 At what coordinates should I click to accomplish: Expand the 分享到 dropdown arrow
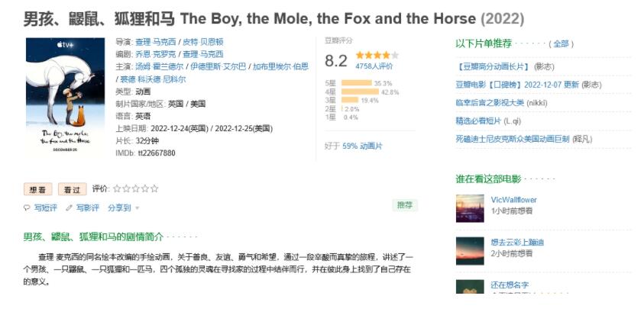(138, 208)
